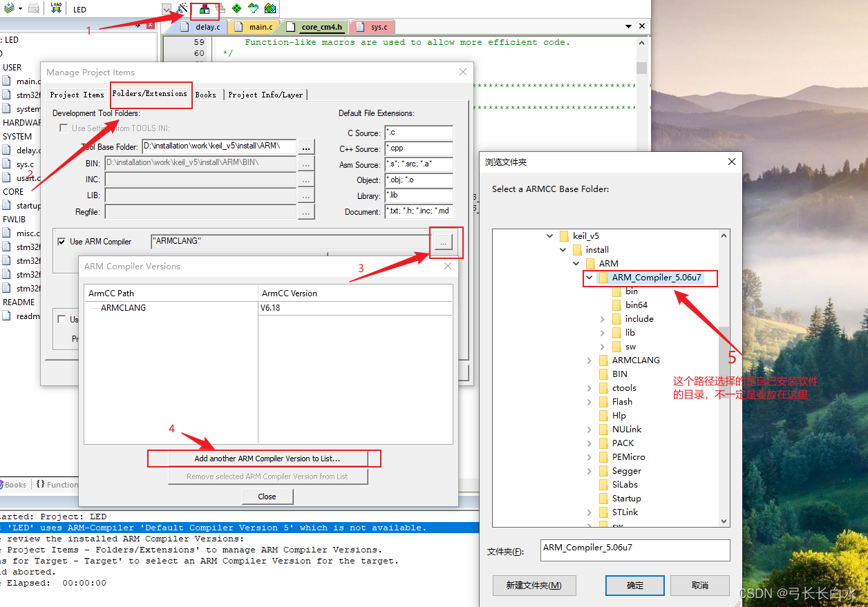The image size is (868, 607).
Task: Collapse the keil_v5 folder node
Action: (550, 236)
